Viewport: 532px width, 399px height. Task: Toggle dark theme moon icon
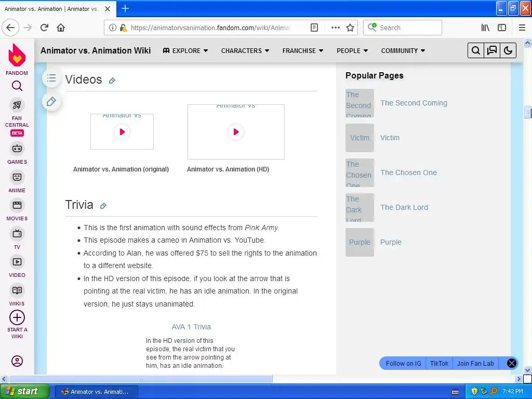pos(508,50)
